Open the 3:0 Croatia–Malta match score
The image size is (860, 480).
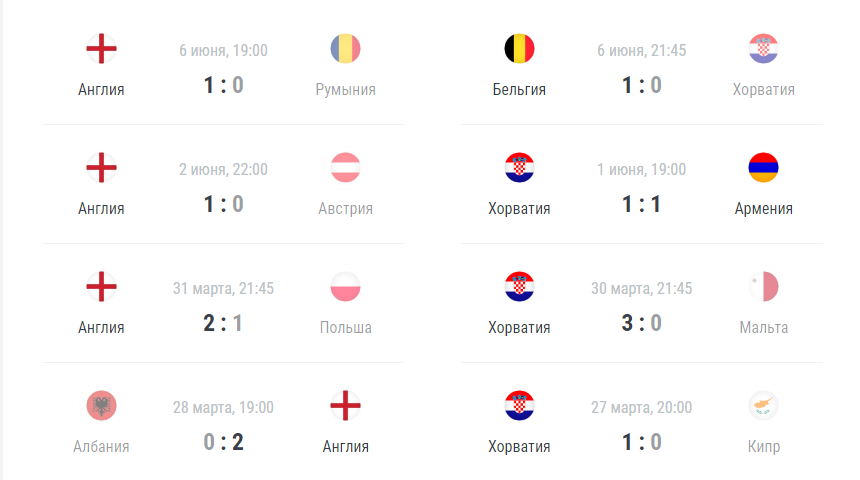pyautogui.click(x=642, y=323)
